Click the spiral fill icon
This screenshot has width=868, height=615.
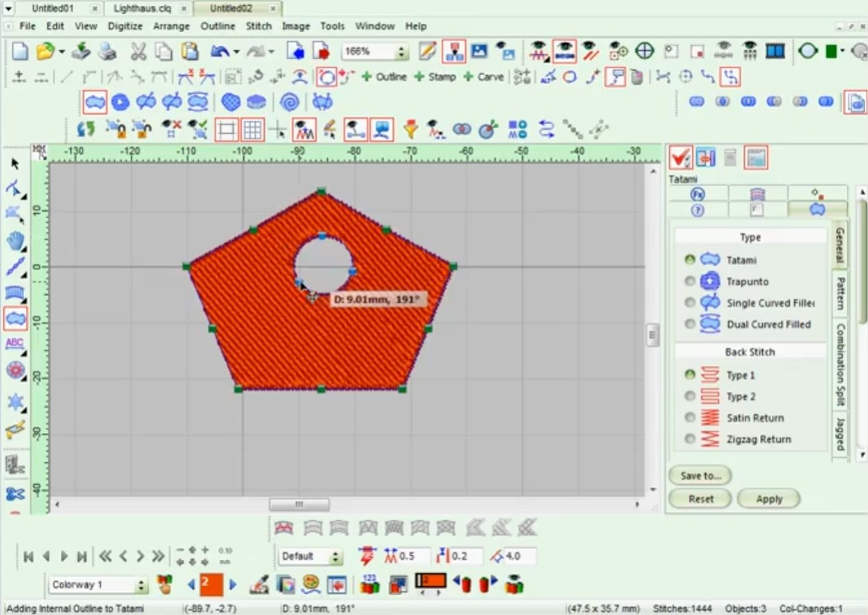pos(290,102)
